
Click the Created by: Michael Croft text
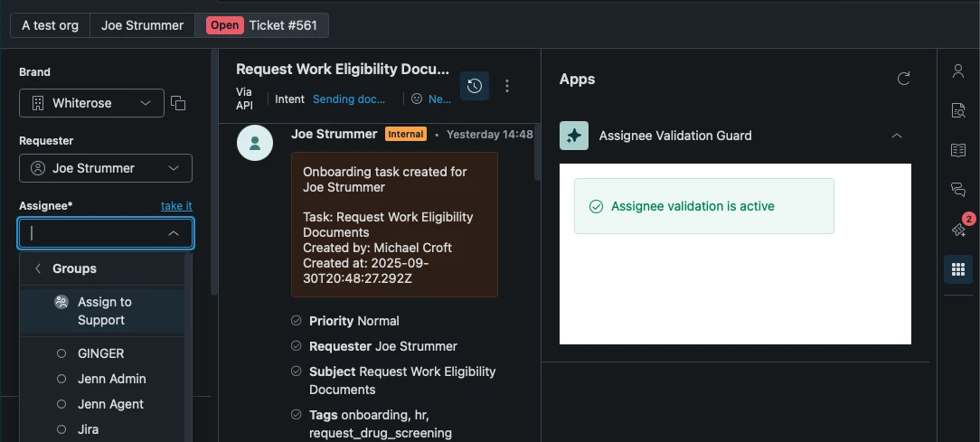(378, 248)
